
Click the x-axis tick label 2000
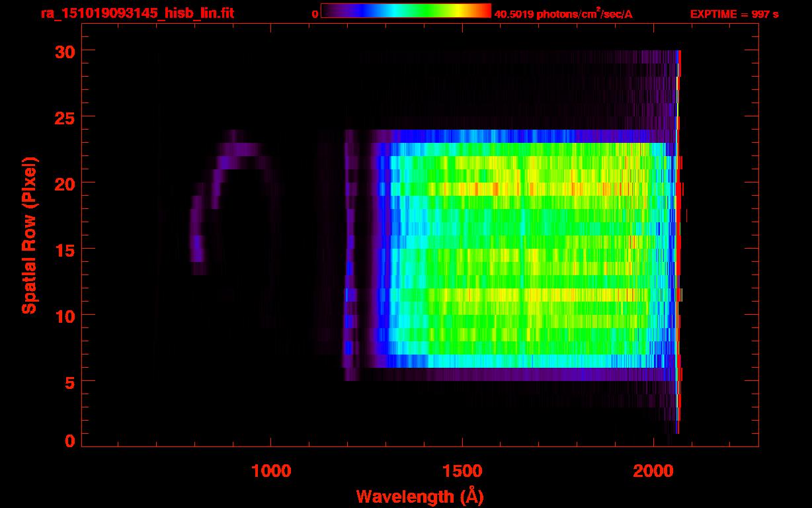[653, 471]
